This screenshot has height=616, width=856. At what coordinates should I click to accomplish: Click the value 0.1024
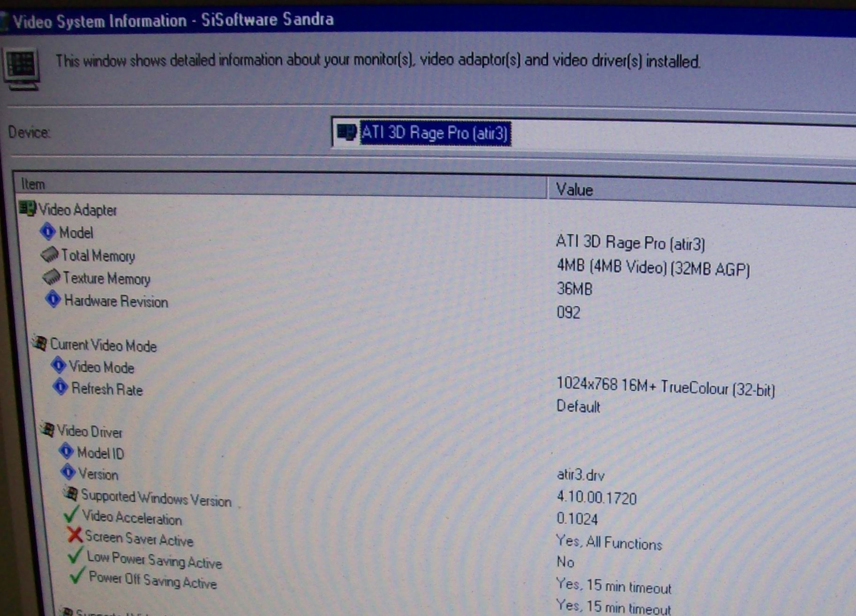[x=578, y=519]
